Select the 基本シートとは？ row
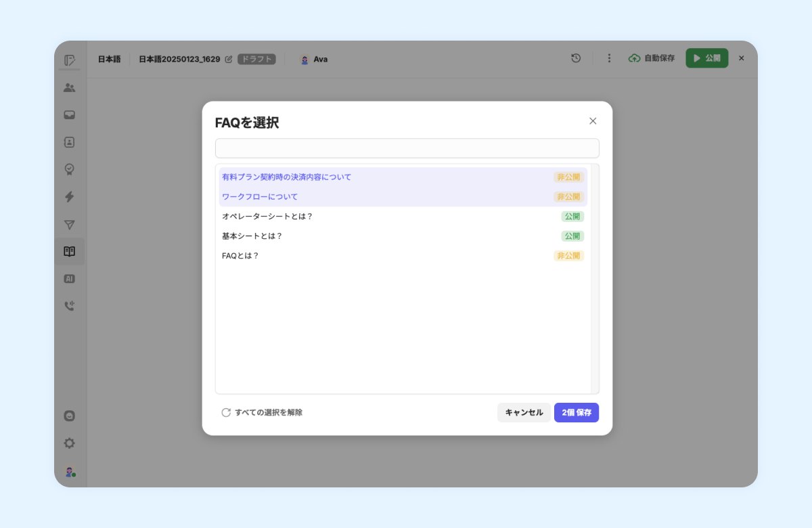Image resolution: width=812 pixels, height=528 pixels. click(x=403, y=236)
